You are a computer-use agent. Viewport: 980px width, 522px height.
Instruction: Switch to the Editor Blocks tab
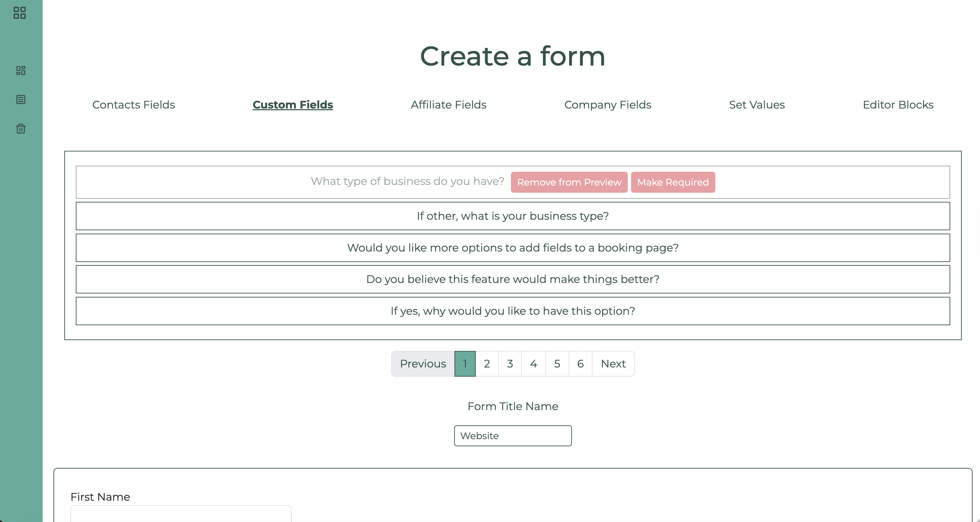click(898, 104)
